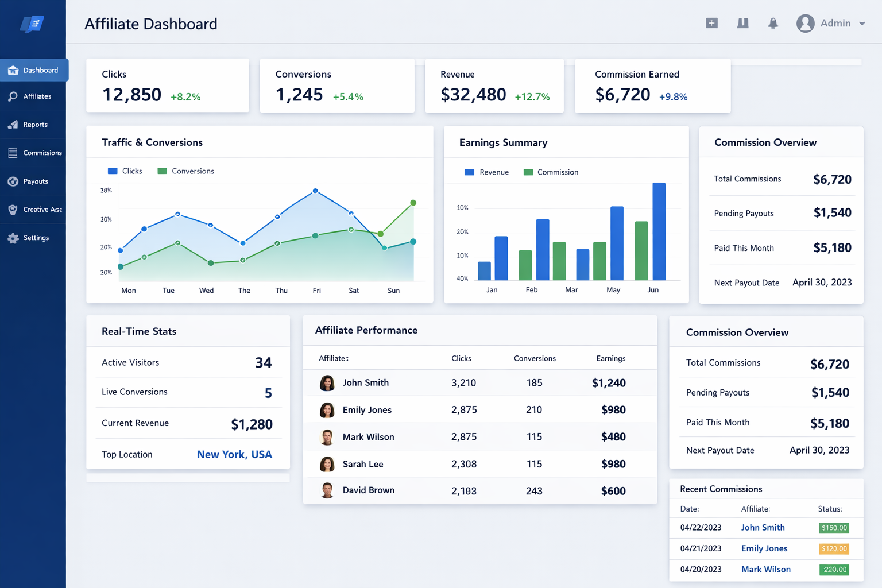Open the bookmarks icon in the top bar
882x588 pixels.
(x=742, y=23)
